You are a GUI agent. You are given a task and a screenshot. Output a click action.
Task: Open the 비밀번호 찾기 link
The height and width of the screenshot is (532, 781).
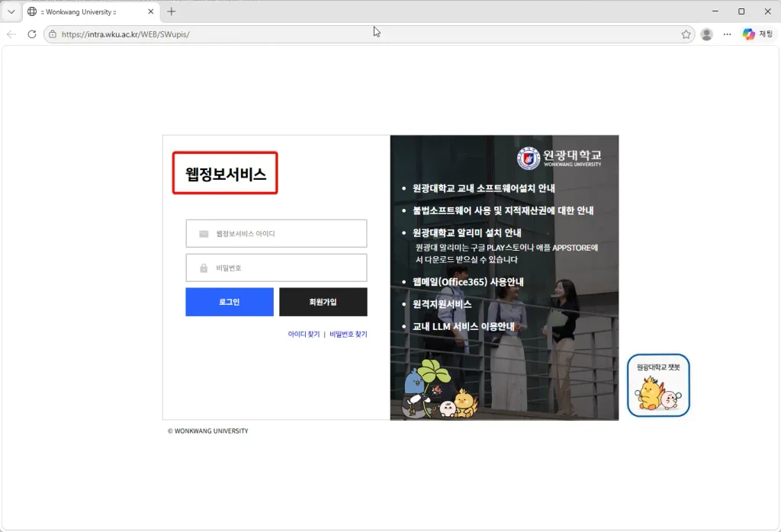click(348, 335)
